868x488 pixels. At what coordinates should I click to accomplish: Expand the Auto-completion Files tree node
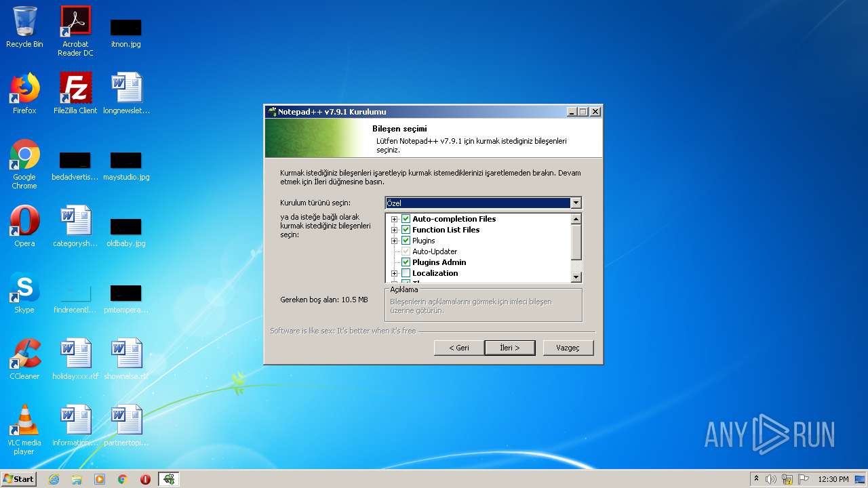point(394,219)
